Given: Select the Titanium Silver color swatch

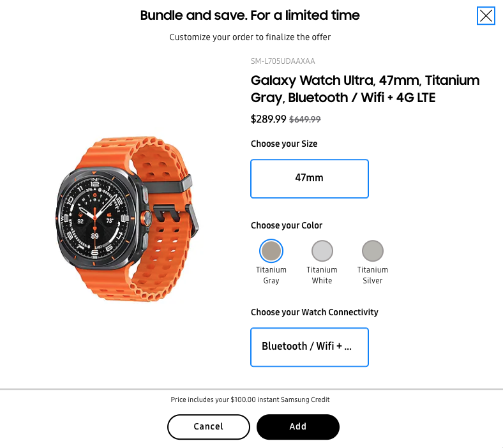Looking at the screenshot, I should tap(373, 251).
